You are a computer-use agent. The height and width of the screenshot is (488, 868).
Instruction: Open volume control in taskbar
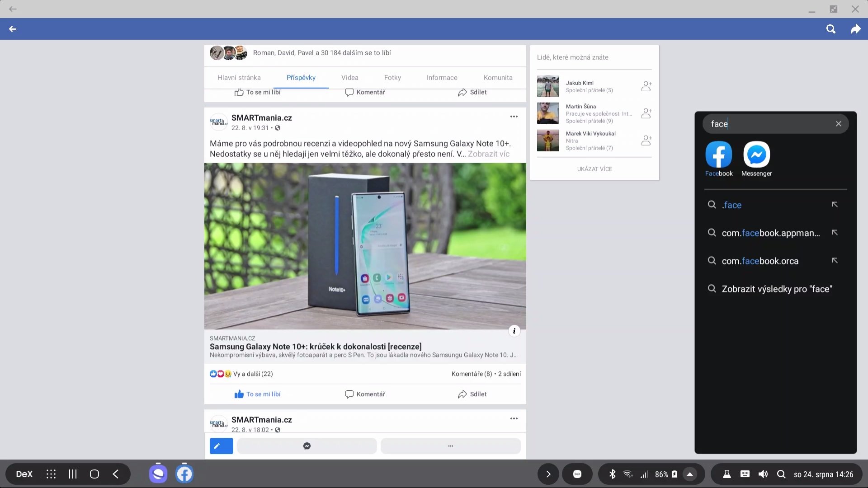pos(763,474)
